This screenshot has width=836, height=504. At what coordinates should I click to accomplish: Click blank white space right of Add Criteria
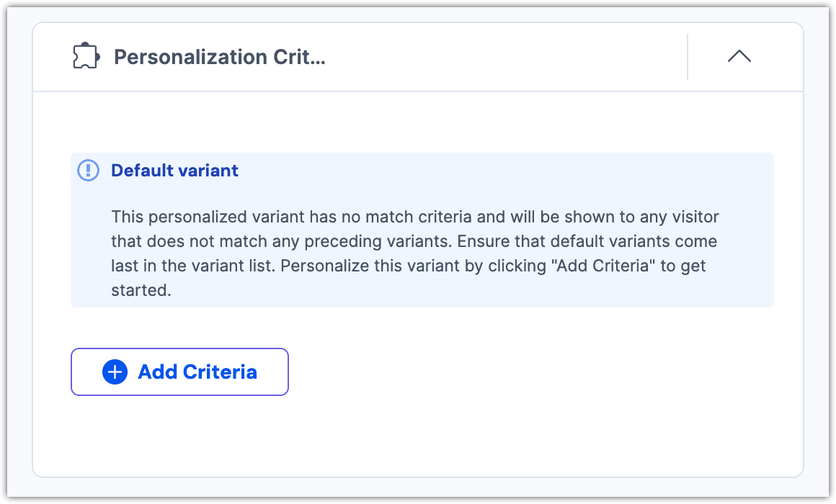coord(533,372)
